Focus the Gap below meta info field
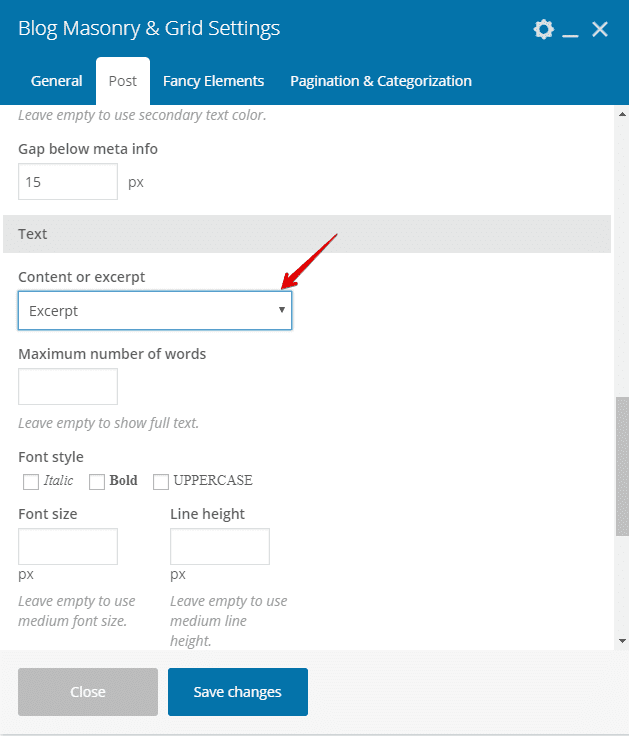Viewport: 629px width, 736px height. [x=68, y=182]
